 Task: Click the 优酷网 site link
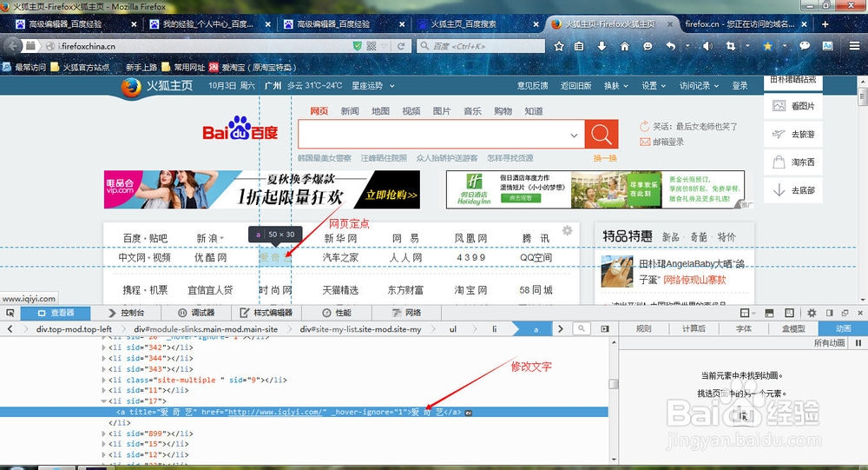210,258
